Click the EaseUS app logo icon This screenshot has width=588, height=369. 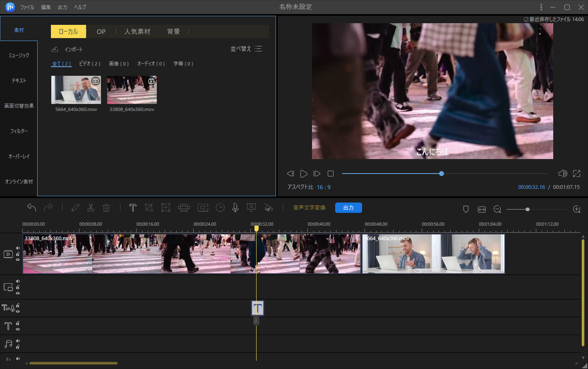pyautogui.click(x=10, y=7)
